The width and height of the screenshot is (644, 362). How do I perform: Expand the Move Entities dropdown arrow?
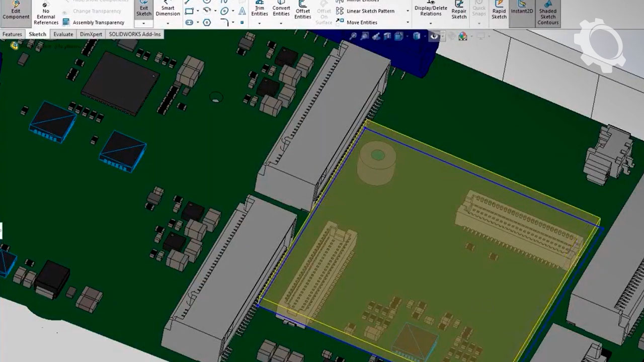[408, 22]
